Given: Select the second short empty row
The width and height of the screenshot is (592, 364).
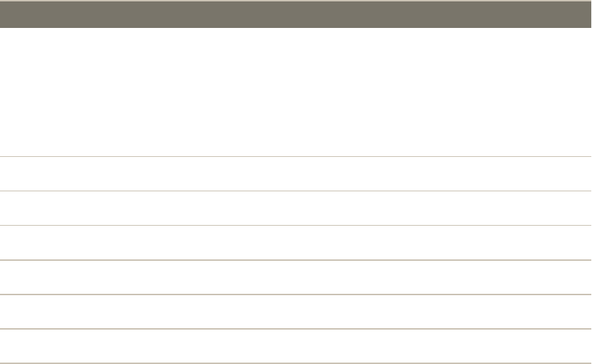Looking at the screenshot, I should (x=296, y=208).
